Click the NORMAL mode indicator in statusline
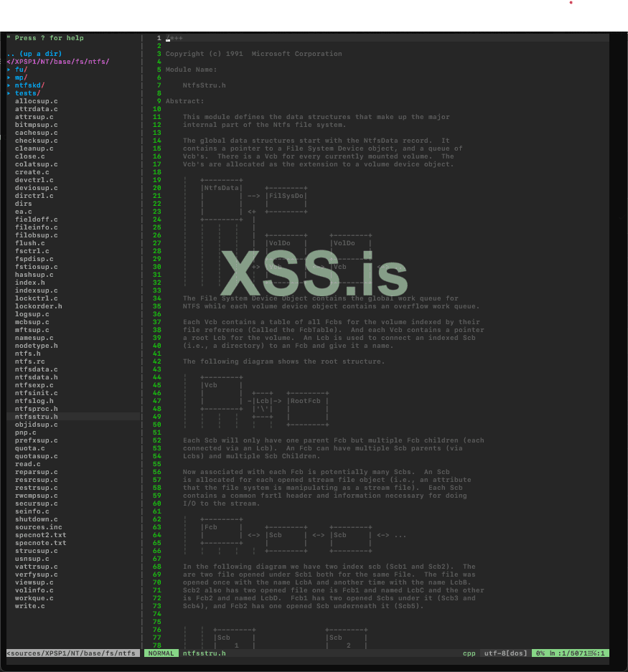The width and height of the screenshot is (628, 672). 161,653
